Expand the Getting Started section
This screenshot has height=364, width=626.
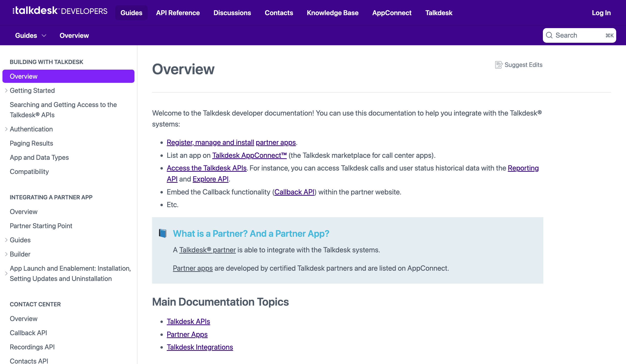click(x=6, y=91)
